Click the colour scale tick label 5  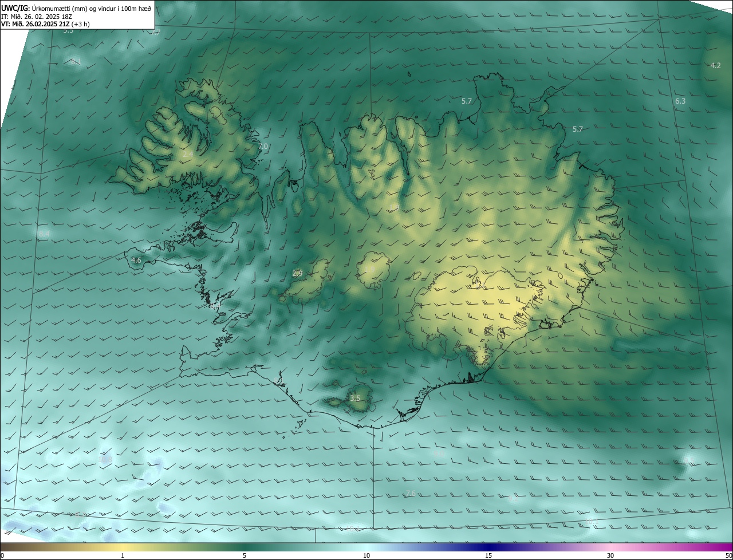click(x=245, y=555)
